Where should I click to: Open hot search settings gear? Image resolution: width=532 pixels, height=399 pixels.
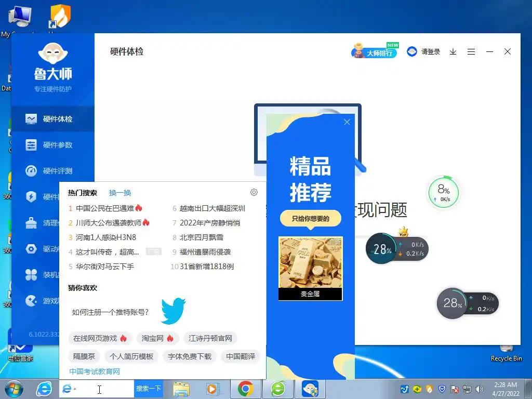(254, 192)
